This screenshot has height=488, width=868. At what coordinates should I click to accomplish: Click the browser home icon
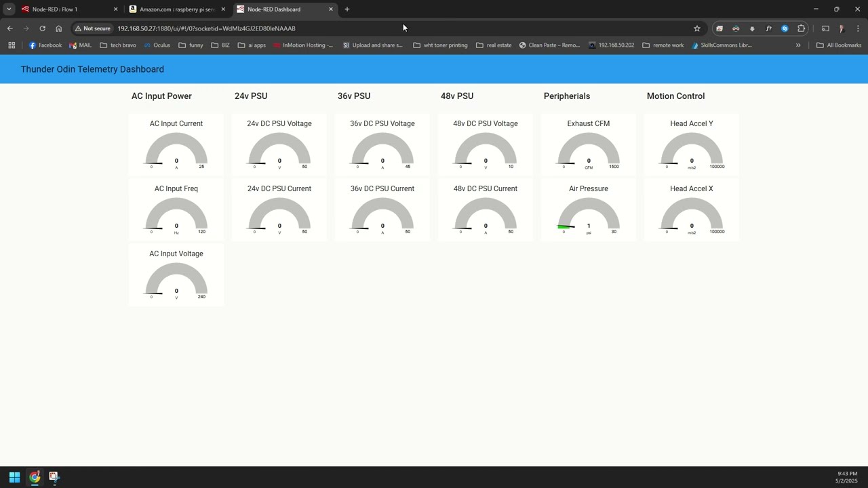point(58,28)
